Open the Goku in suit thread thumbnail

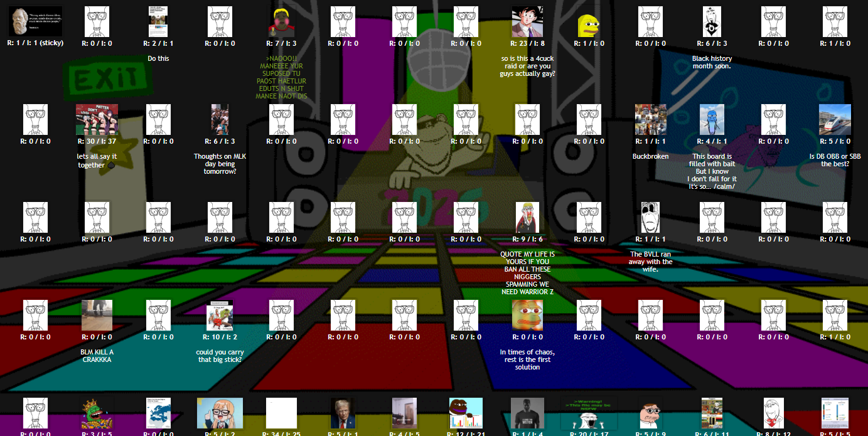(527, 22)
